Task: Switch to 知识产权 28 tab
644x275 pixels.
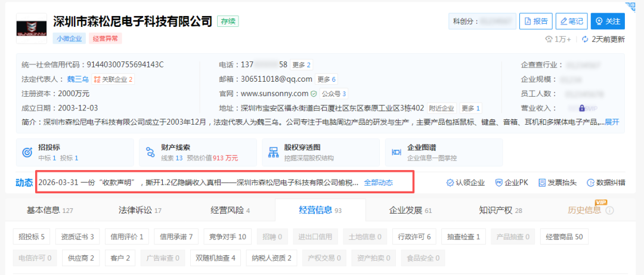Action: coord(501,211)
